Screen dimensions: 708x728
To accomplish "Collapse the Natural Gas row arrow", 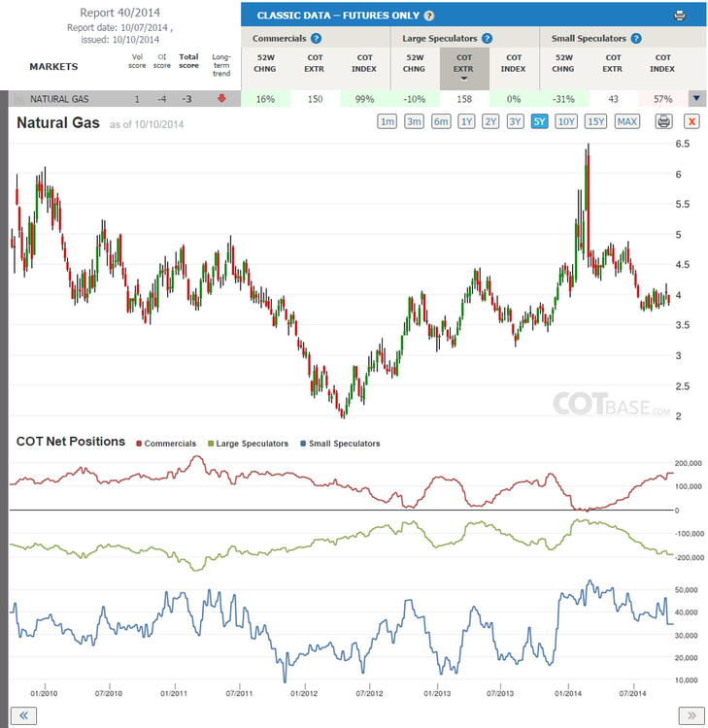I will click(696, 98).
